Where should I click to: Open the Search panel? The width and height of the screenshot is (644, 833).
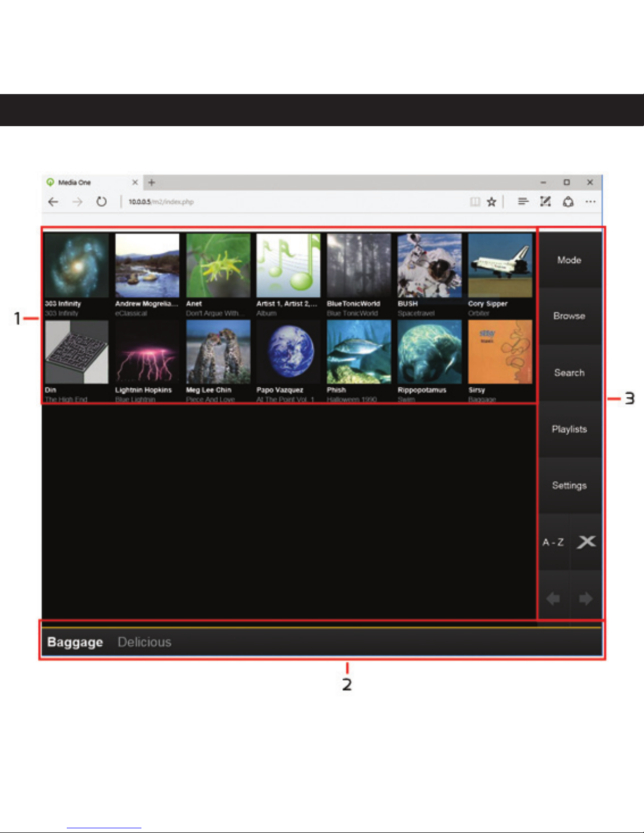(x=569, y=373)
